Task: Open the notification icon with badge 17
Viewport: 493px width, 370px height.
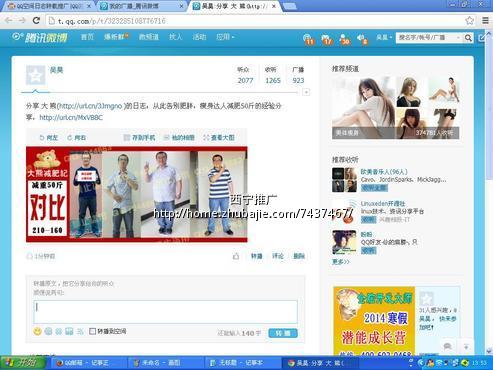Action: coord(327,39)
